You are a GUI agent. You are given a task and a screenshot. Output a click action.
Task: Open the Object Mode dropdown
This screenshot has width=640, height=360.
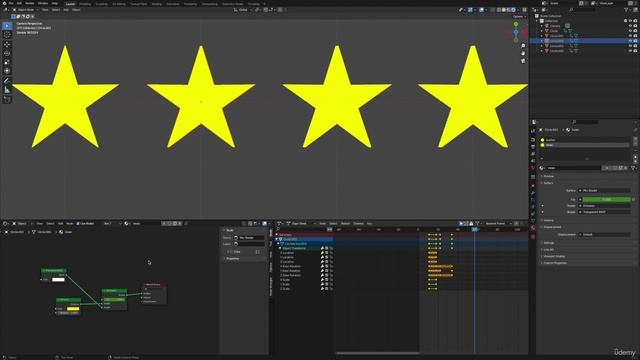(x=25, y=10)
